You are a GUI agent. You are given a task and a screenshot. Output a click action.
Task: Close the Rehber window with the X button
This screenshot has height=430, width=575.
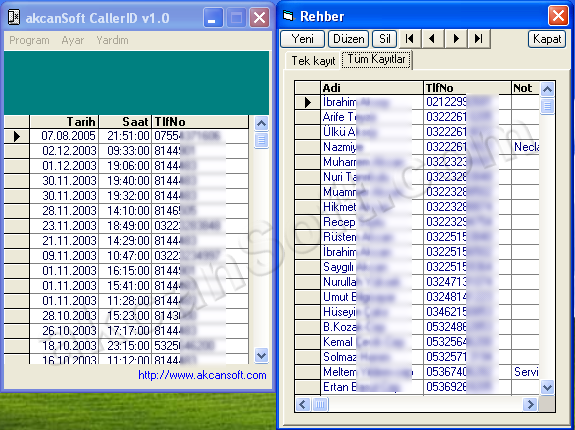tap(558, 16)
